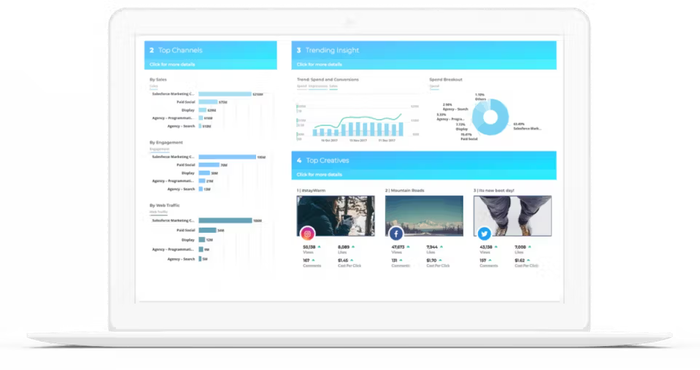Open the #StayWarm creative thumbnail
Screen dimensions: 700x370
[336, 216]
